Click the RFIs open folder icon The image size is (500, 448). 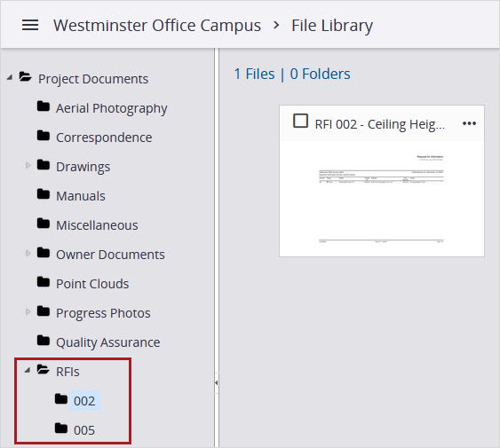point(43,370)
